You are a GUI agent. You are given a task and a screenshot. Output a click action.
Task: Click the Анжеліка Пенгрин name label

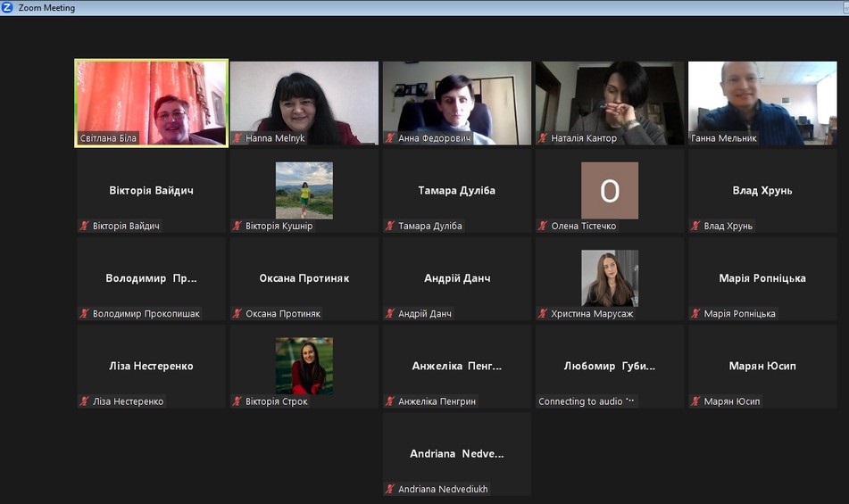pyautogui.click(x=437, y=401)
